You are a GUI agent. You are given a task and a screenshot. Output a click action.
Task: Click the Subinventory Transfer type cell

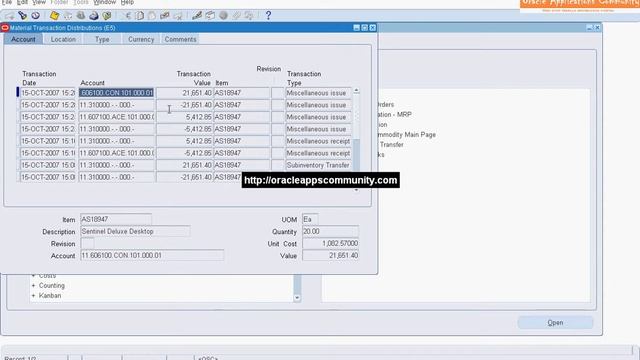(x=318, y=165)
